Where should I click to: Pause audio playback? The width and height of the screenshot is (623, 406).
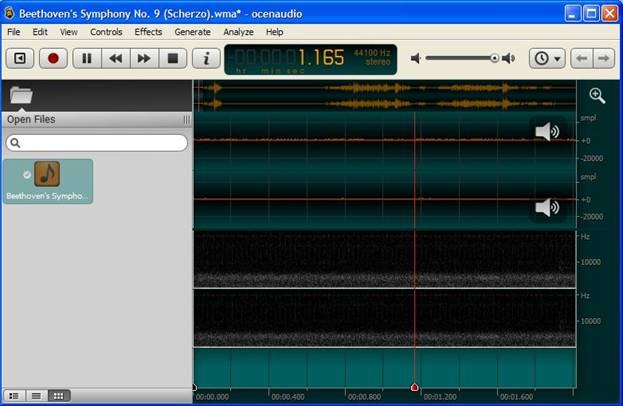87,58
